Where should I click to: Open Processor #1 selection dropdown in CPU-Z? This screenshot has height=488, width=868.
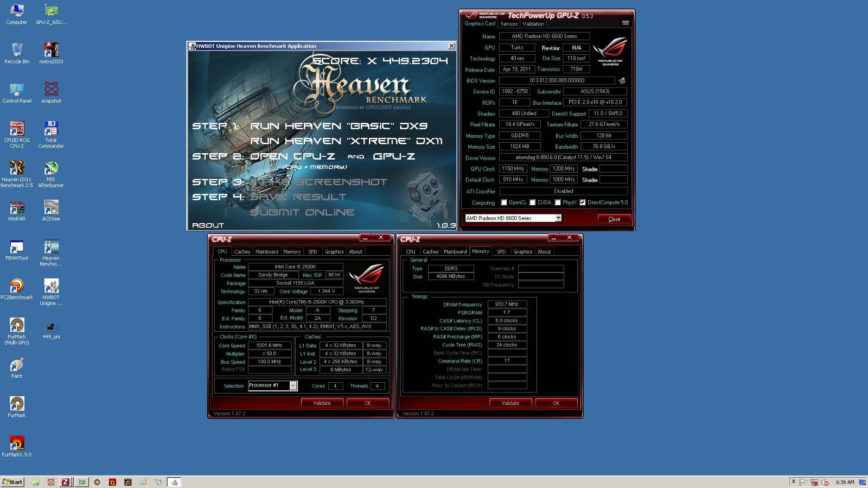272,385
